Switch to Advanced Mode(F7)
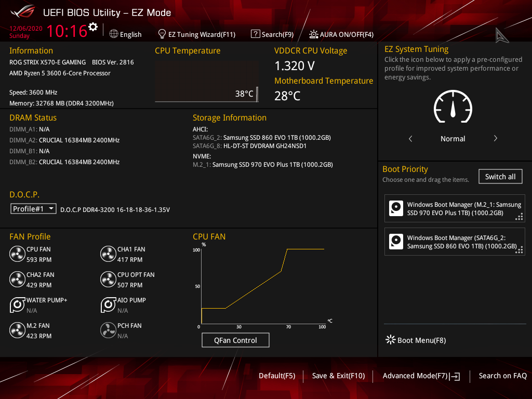 [x=415, y=376]
